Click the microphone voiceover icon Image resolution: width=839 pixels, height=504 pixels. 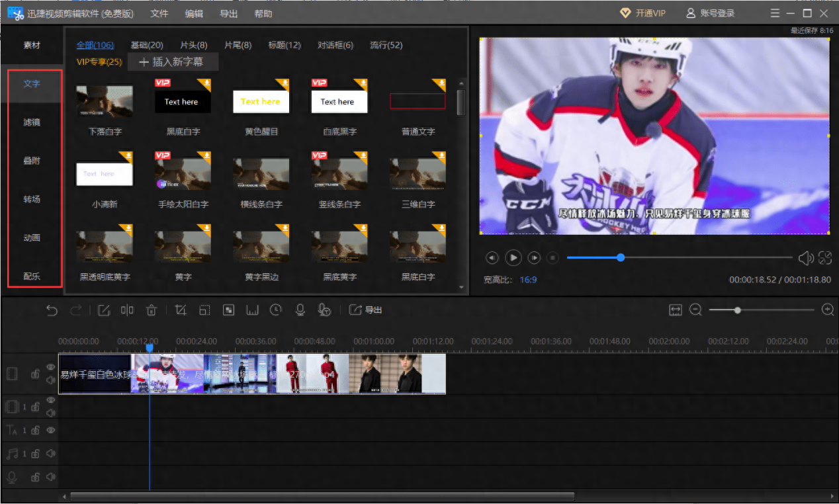[x=300, y=310]
